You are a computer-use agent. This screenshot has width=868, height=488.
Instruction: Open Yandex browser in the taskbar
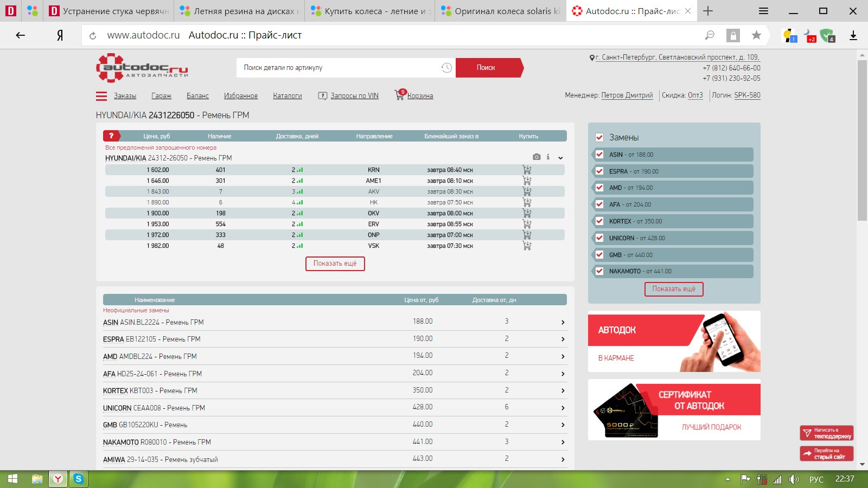pos(58,479)
